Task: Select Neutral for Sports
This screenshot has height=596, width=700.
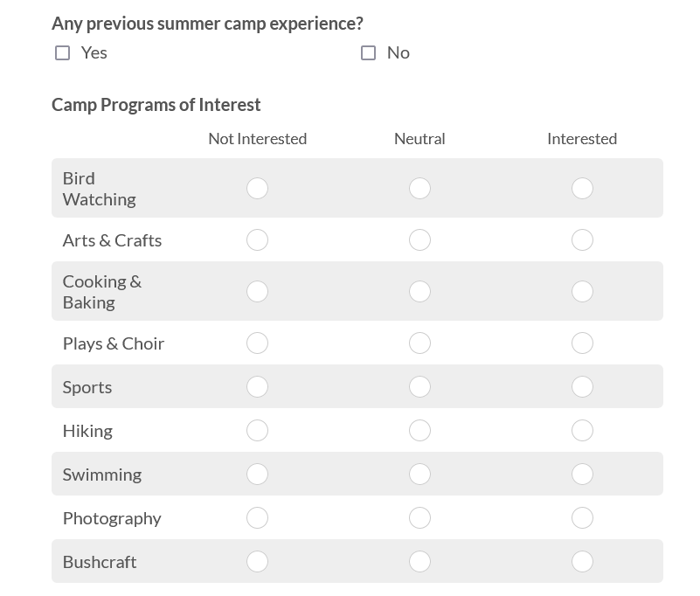Action: [419, 387]
